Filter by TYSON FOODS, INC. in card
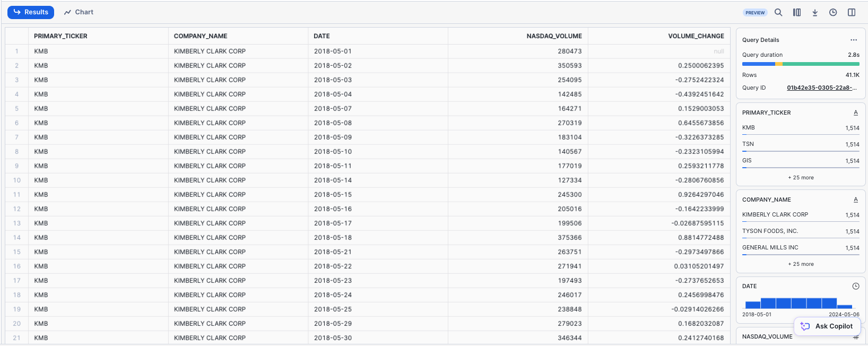868x346 pixels. (801, 231)
